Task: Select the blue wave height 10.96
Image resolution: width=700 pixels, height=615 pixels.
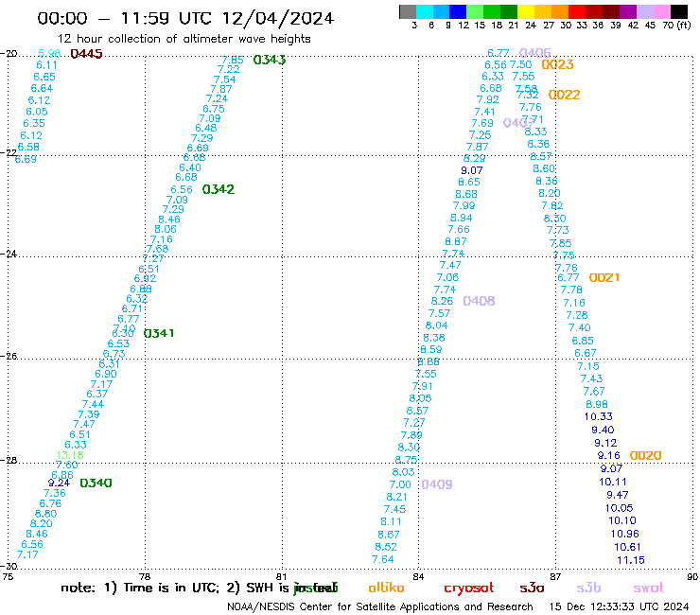Action: (625, 534)
